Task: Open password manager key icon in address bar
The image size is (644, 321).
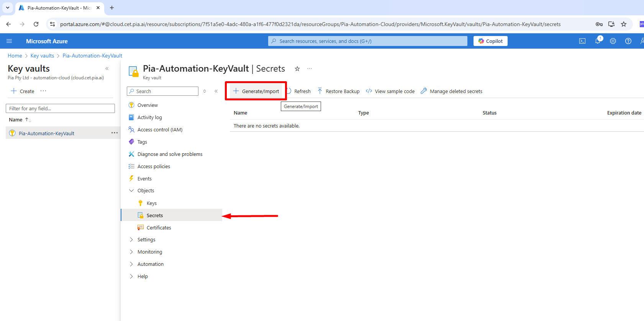Action: [x=599, y=24]
